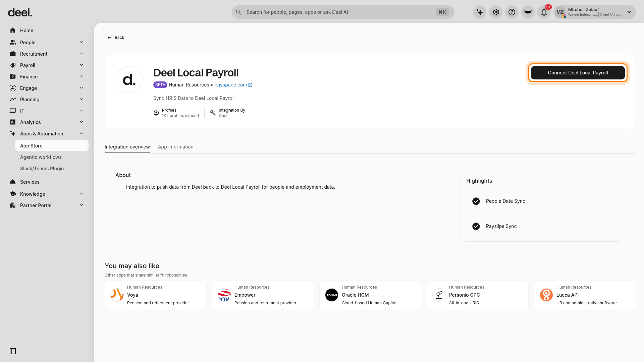Select the Integration overview tab
This screenshot has width=644, height=362.
pyautogui.click(x=127, y=147)
